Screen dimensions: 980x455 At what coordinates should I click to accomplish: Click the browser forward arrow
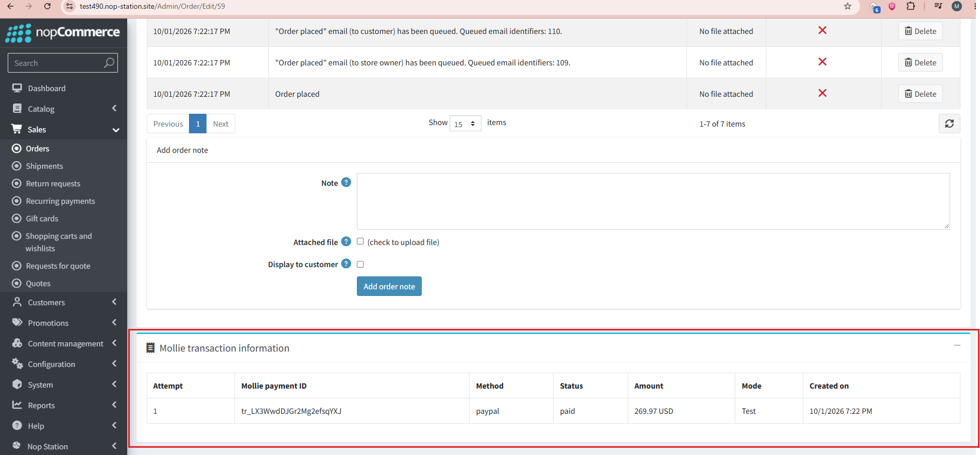tap(29, 6)
